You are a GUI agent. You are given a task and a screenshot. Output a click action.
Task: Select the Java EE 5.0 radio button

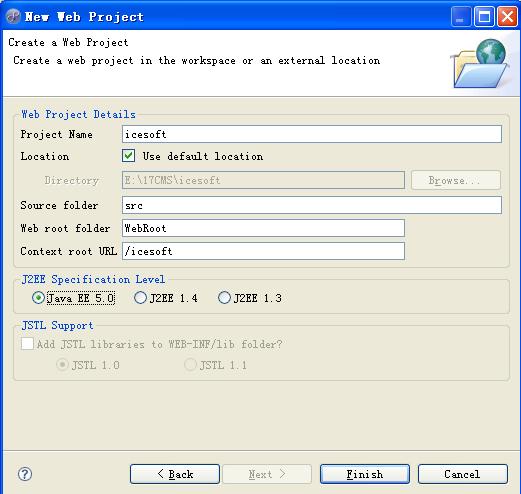pos(38,298)
